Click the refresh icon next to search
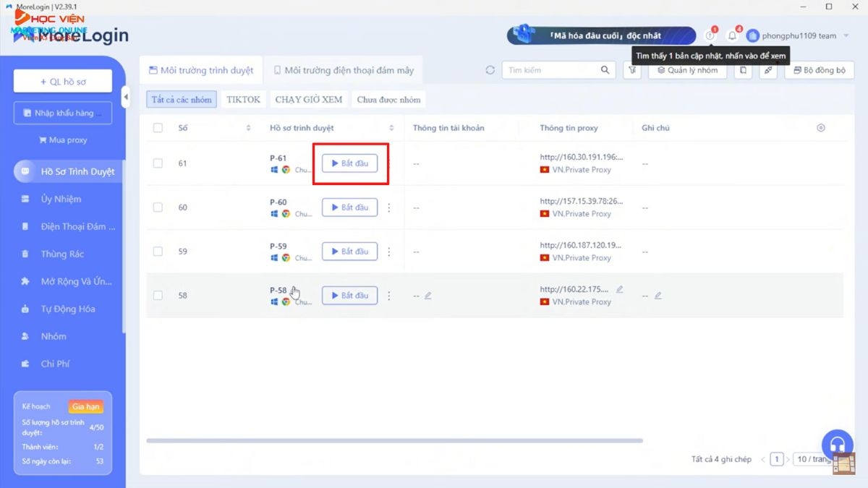Viewport: 868px width, 488px height. coord(490,70)
